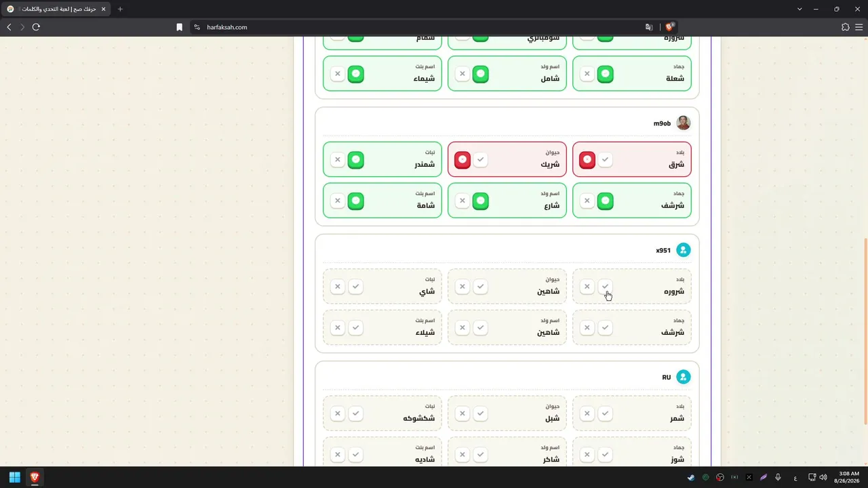This screenshot has height=488, width=868.
Task: Approve x951's اسم بنت answer شيلاء
Action: point(356,327)
